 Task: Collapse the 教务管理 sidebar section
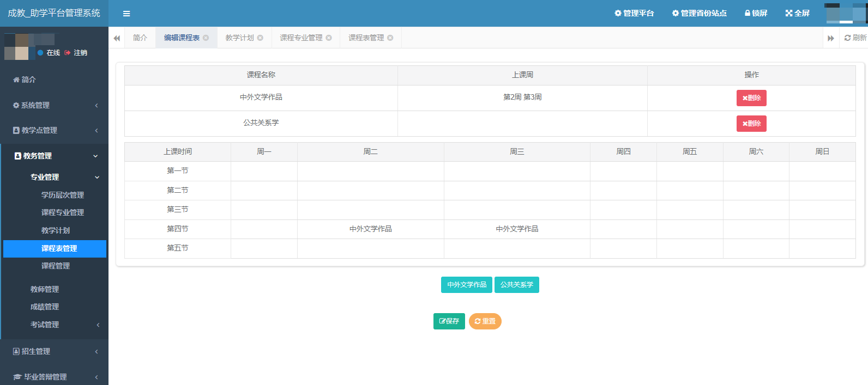tap(55, 156)
